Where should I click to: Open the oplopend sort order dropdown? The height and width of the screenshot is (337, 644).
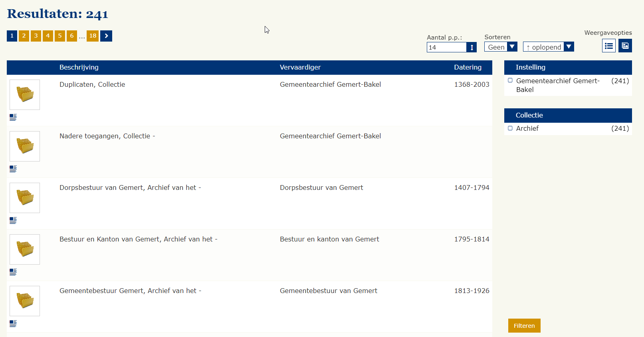[x=549, y=47]
